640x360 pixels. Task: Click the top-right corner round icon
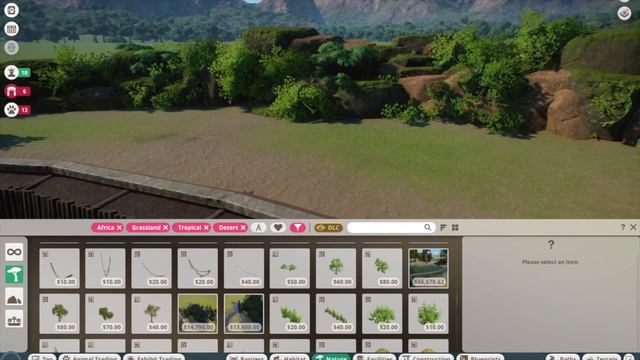tap(624, 13)
